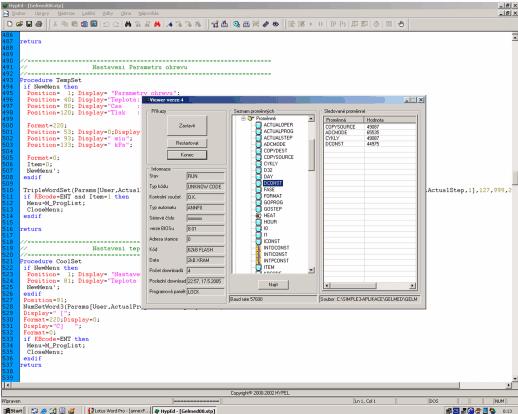Select the COPYDEST variable
This screenshot has height=414, width=518.
point(275,151)
